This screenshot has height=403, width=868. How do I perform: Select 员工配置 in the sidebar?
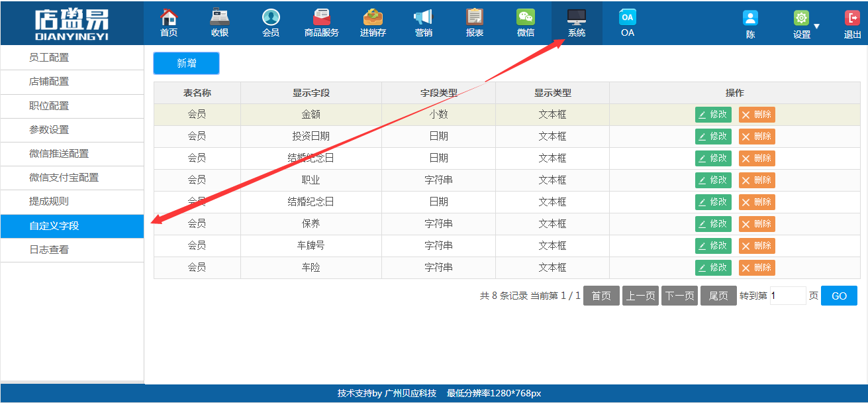pyautogui.click(x=72, y=58)
